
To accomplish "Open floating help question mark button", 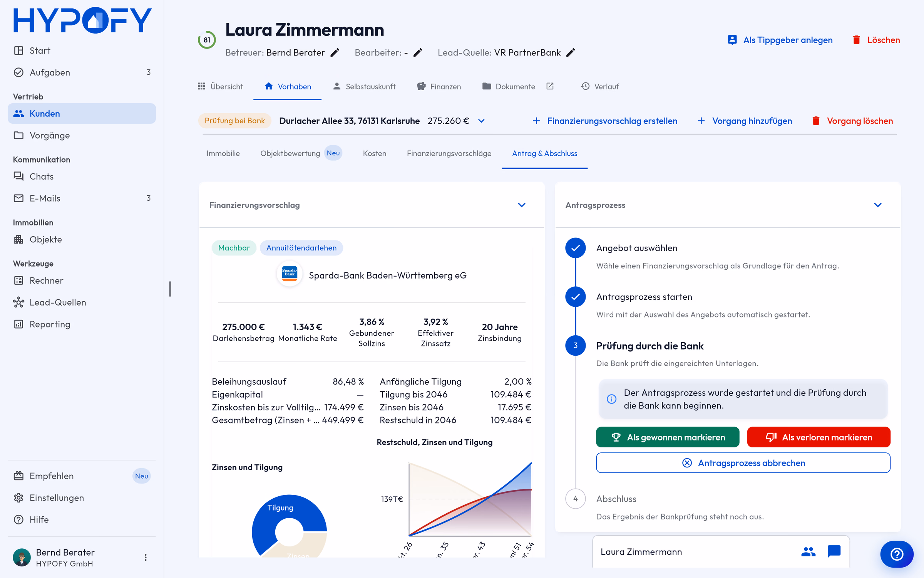I will (897, 554).
